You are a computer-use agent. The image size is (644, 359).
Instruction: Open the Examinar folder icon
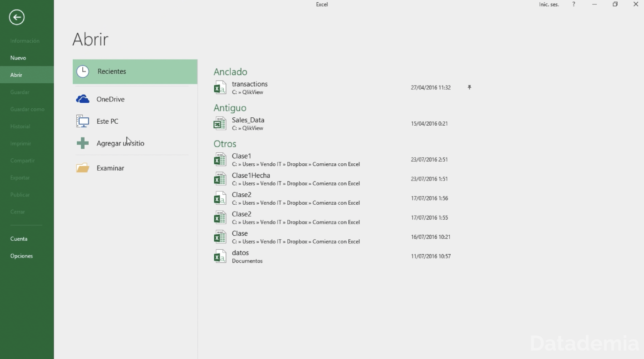82,167
